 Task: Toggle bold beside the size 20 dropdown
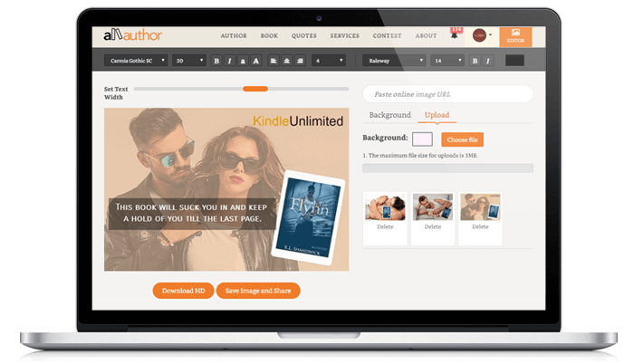[x=217, y=61]
